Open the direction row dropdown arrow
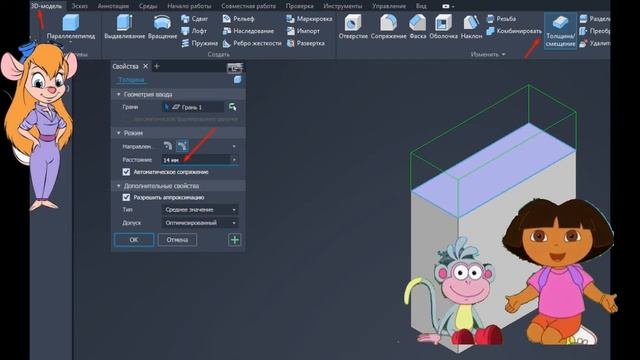Image resolution: width=640 pixels, height=360 pixels. 234,146
